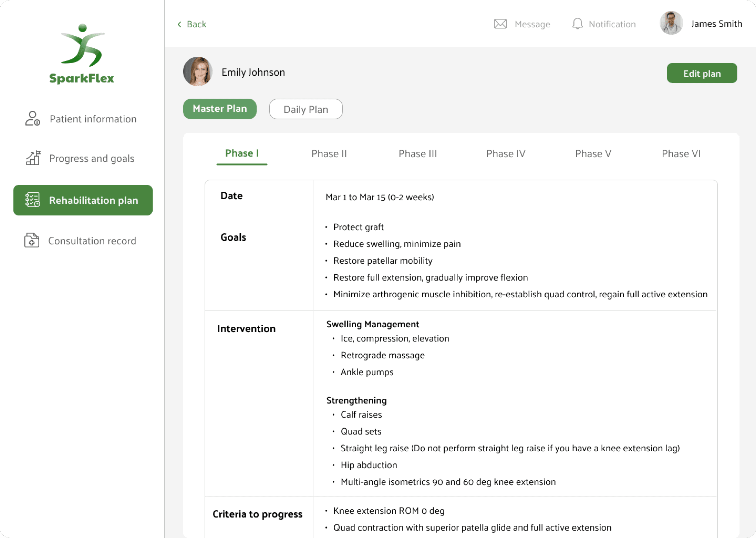Click Emily Johnson's patient photo

click(198, 72)
